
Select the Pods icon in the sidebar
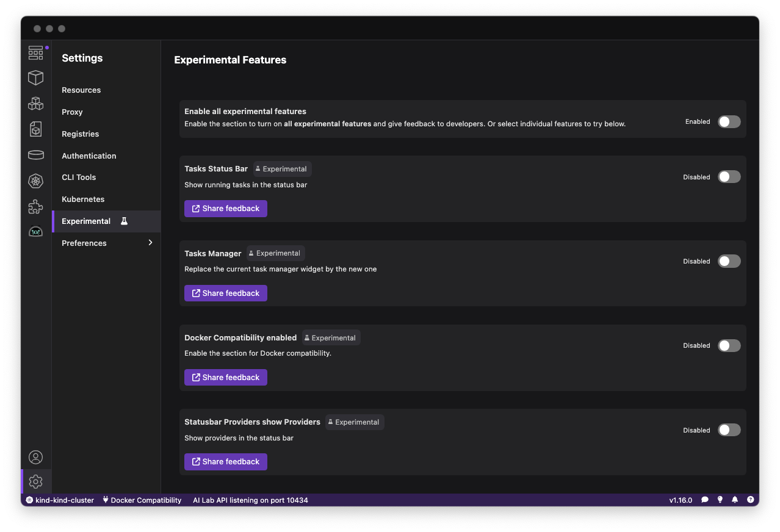[35, 103]
